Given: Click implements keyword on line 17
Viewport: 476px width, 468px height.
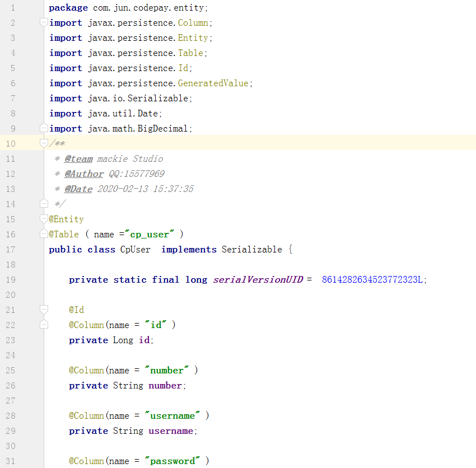Looking at the screenshot, I should (x=189, y=250).
